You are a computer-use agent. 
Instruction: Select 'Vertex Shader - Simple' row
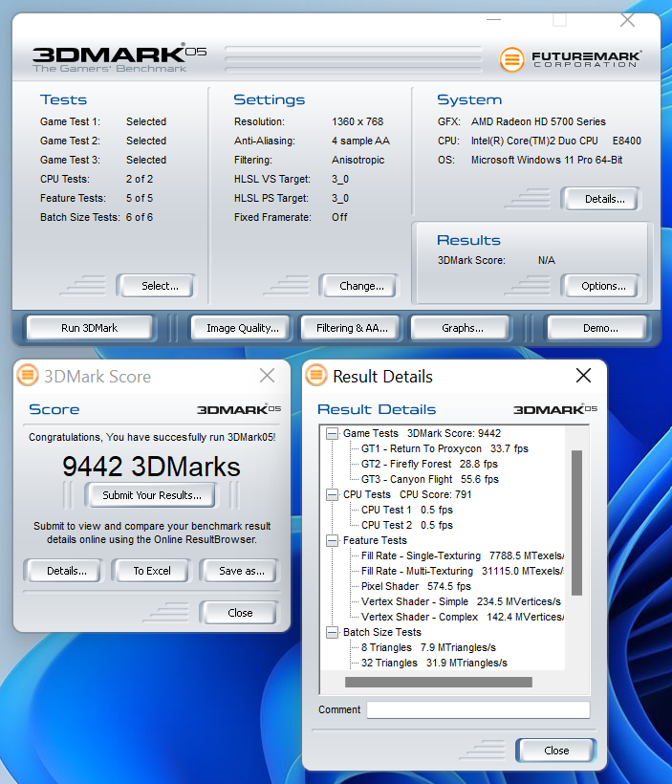pos(461,601)
